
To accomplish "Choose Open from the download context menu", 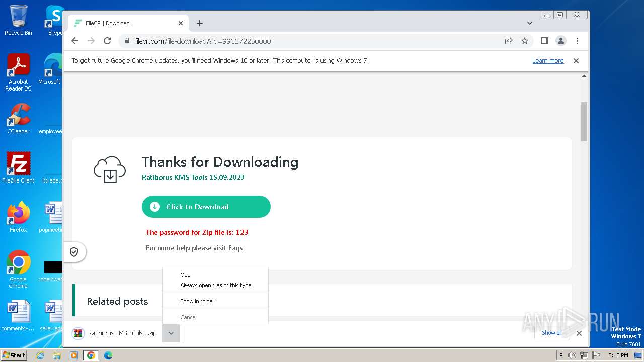I will [x=215, y=275].
